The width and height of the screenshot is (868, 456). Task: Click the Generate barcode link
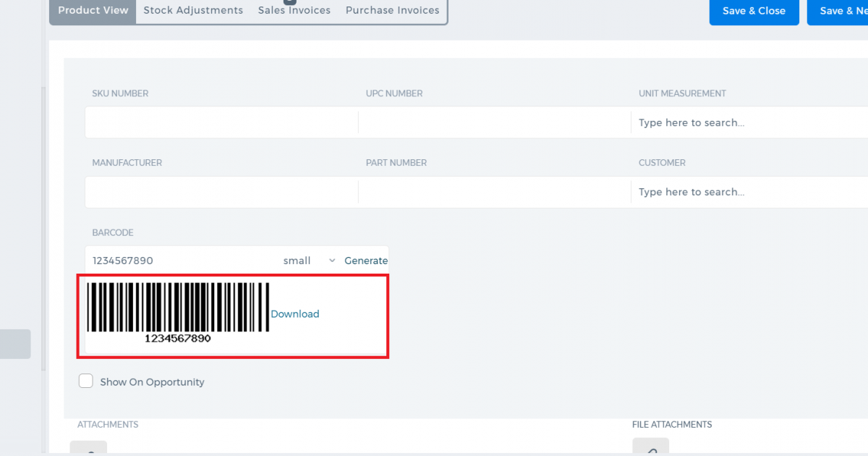coord(366,261)
